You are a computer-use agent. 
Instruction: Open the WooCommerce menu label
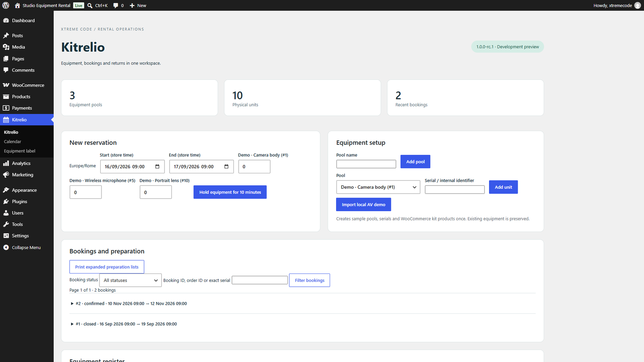tap(28, 85)
